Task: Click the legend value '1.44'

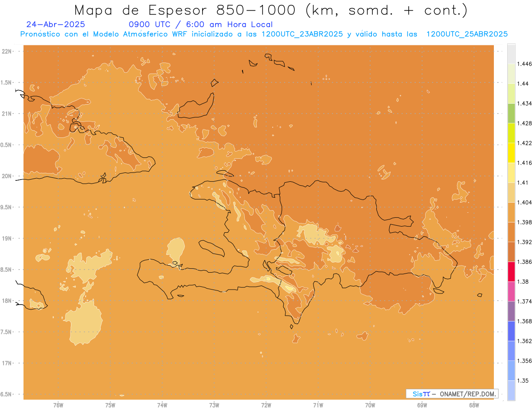Action: pos(523,84)
